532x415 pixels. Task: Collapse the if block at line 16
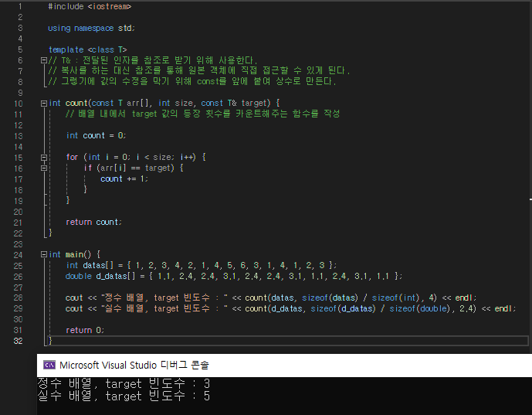pos(44,168)
